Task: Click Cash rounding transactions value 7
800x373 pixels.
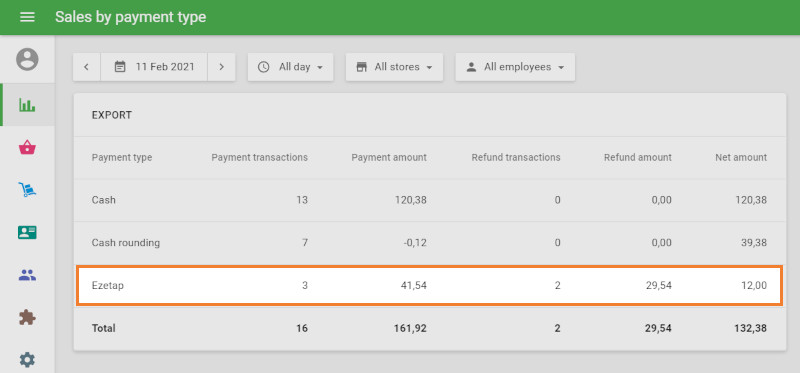Action: (305, 243)
